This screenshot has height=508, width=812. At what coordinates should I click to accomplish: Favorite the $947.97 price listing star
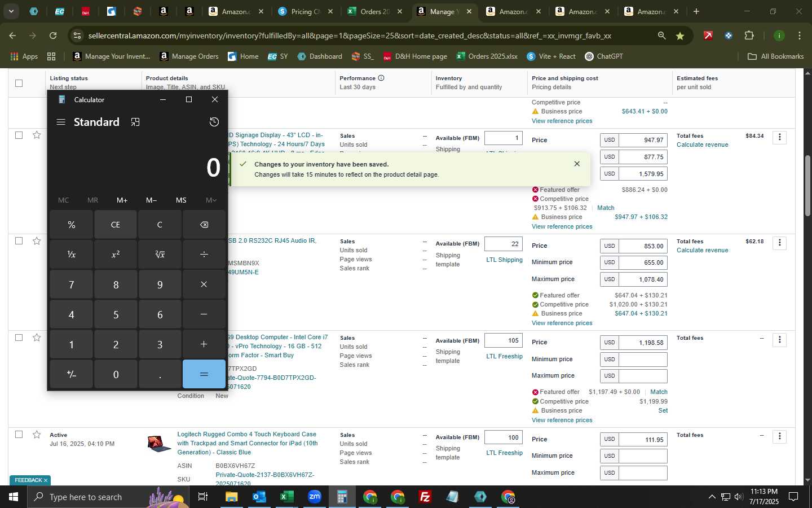37,135
